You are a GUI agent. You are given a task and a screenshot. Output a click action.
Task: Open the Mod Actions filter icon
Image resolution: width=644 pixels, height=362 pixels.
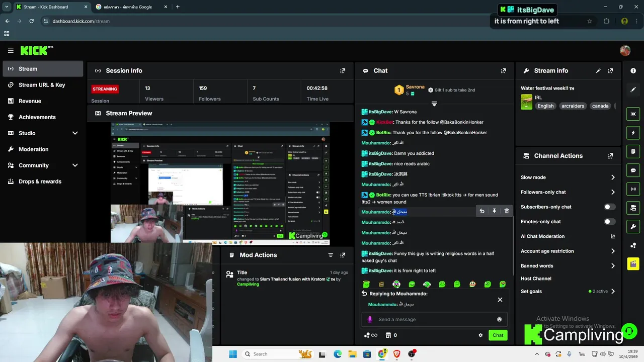[331, 255]
